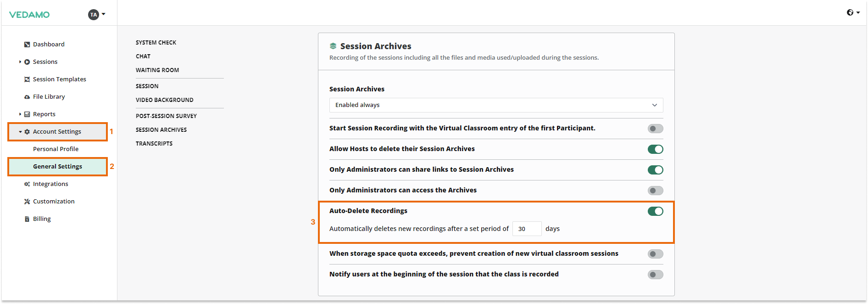Click 'Automatically deletes new recordings' description text
868x304 pixels.
click(419, 229)
